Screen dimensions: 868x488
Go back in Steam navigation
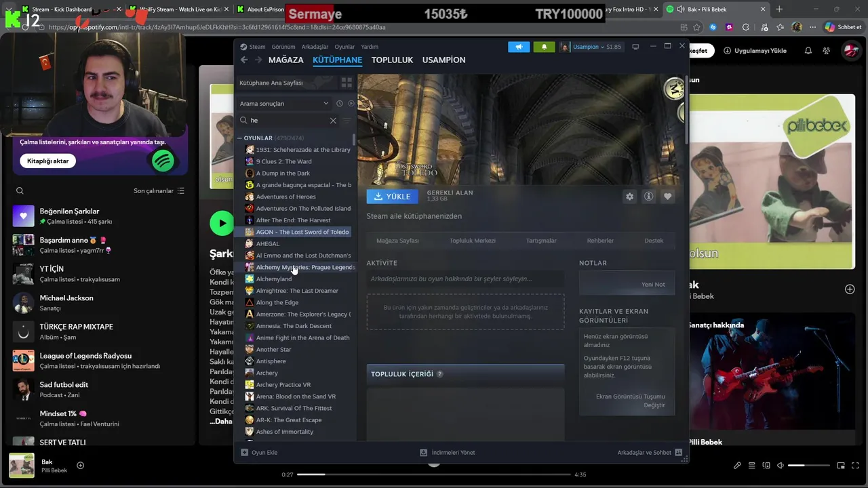[x=244, y=60]
